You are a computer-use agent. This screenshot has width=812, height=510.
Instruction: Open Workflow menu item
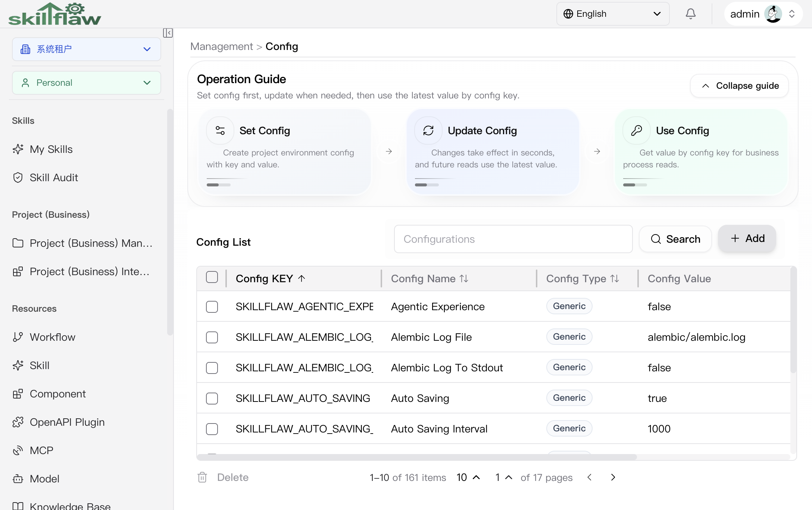[87, 337]
